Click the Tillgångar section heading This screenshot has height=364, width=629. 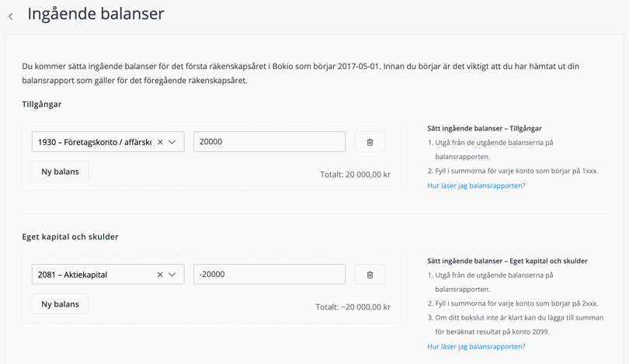click(42, 104)
